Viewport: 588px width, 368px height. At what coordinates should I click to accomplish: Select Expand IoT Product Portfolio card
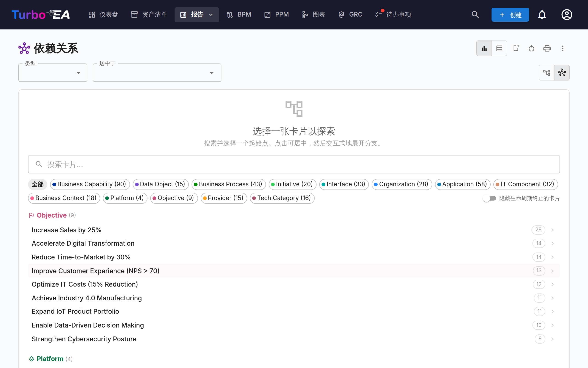294,311
